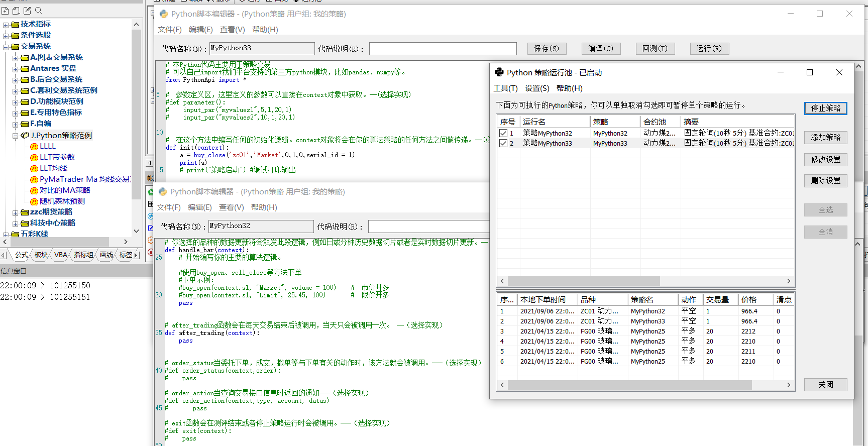Image resolution: width=868 pixels, height=446 pixels.
Task: Expand the B.后台交易系统 node
Action: coord(15,80)
